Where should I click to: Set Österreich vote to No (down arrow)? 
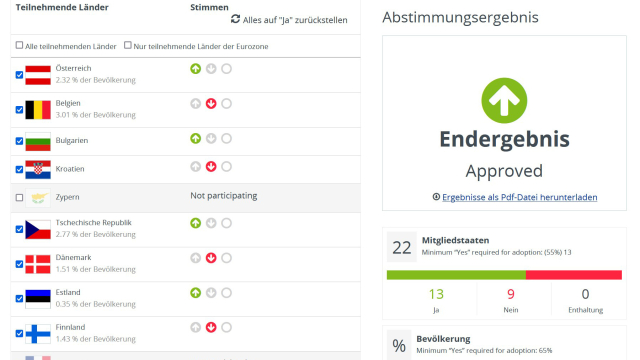[x=211, y=69]
